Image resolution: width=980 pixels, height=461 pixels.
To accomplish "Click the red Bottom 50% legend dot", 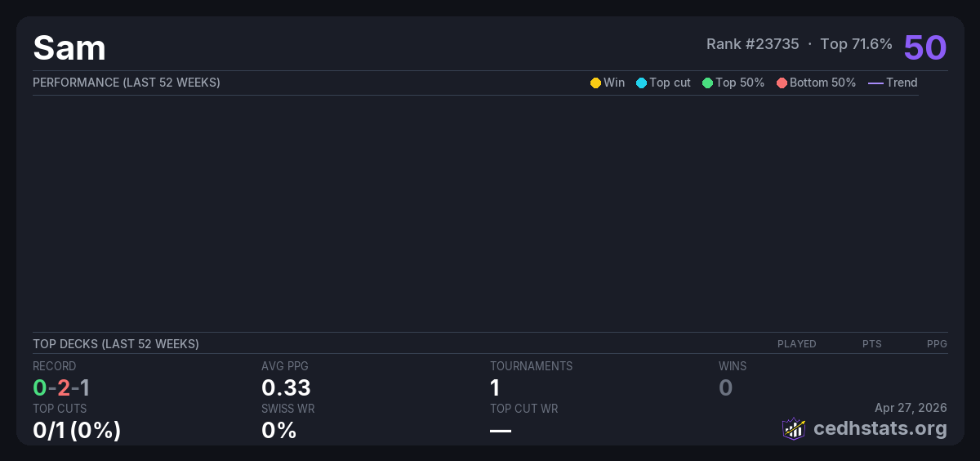I will [x=782, y=83].
